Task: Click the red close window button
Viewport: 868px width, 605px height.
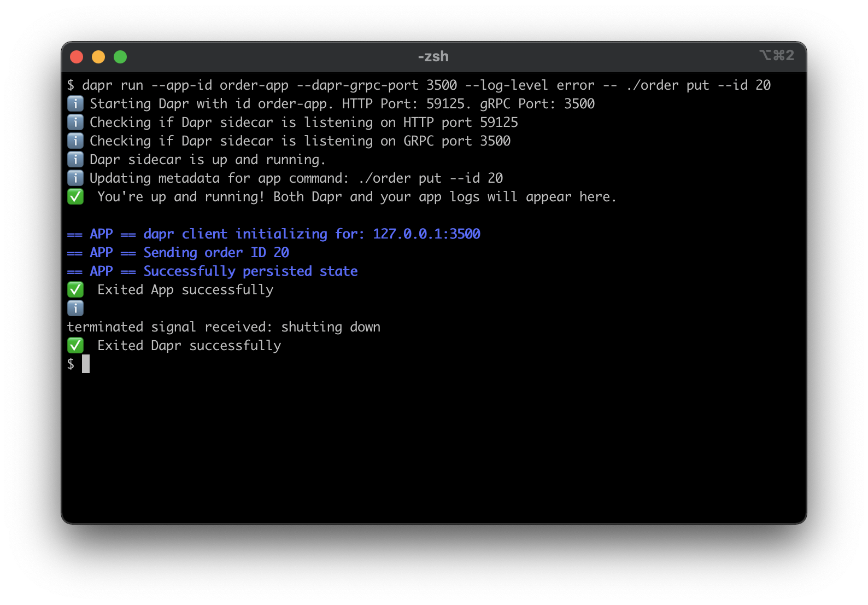Action: 77,57
